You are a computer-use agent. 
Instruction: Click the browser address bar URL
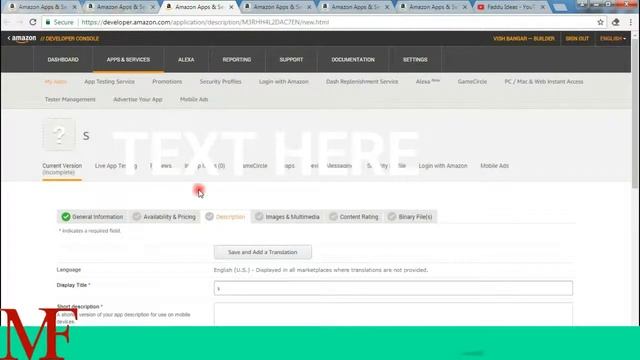[x=205, y=22]
